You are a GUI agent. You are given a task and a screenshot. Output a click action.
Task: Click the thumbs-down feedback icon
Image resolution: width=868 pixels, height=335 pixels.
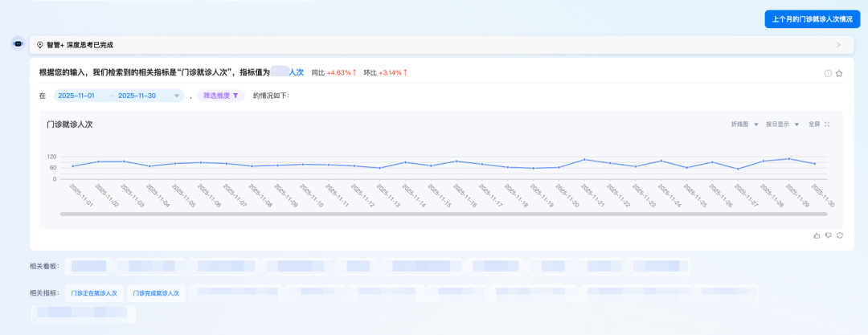[829, 235]
